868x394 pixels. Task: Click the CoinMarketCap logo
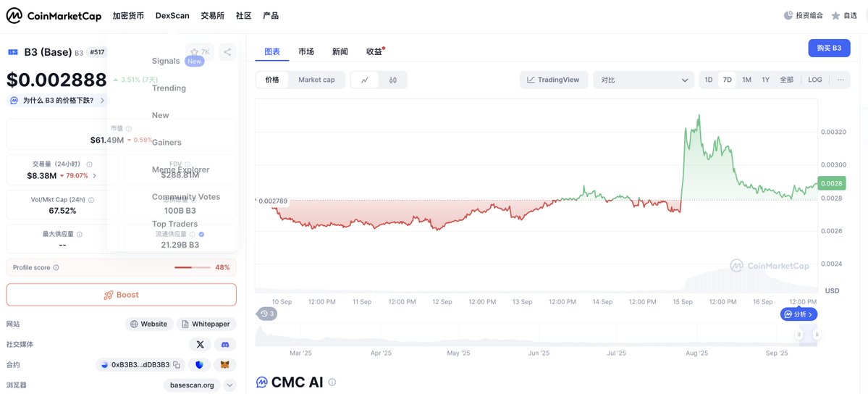(54, 15)
